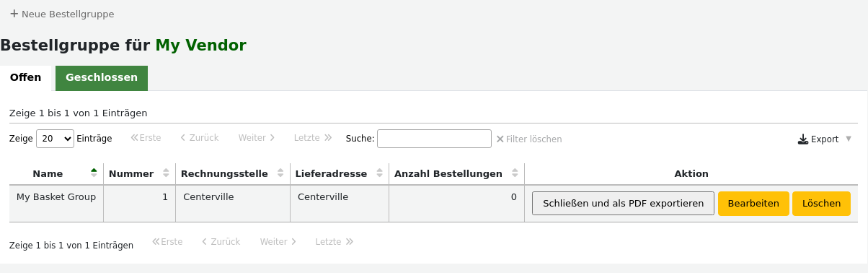Click the plus icon for Neue Bestellgruppe
This screenshot has width=868, height=273.
tap(14, 14)
